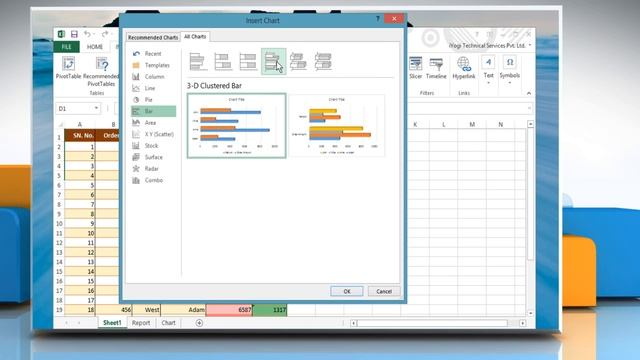Select the 3-D 100% Stacked Bar subtype icon
This screenshot has height=360, width=640.
tap(323, 61)
